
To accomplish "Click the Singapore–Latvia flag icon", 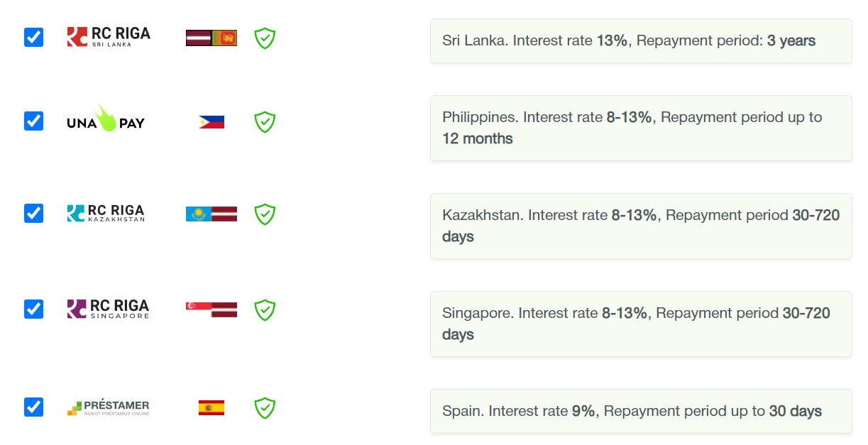I will [x=211, y=309].
